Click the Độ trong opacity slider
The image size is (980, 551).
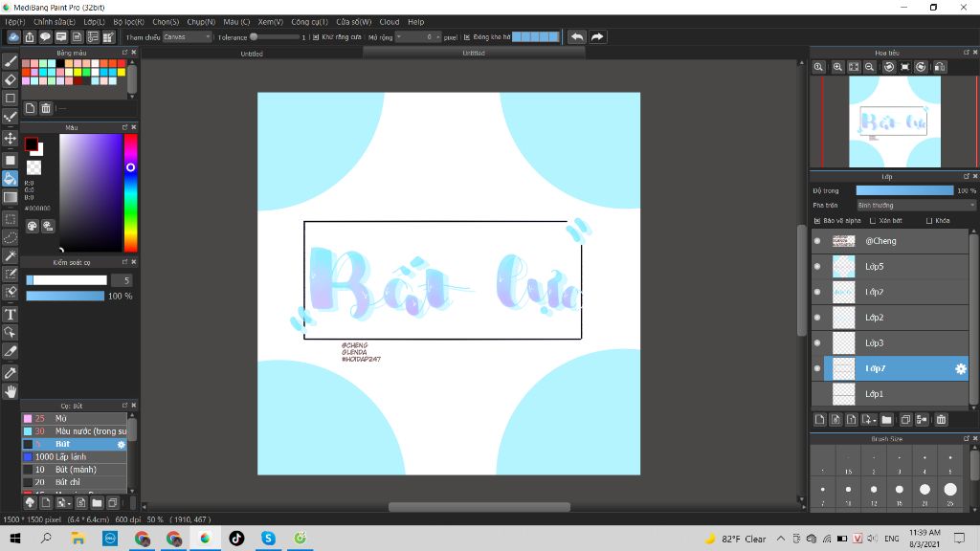pyautogui.click(x=905, y=190)
